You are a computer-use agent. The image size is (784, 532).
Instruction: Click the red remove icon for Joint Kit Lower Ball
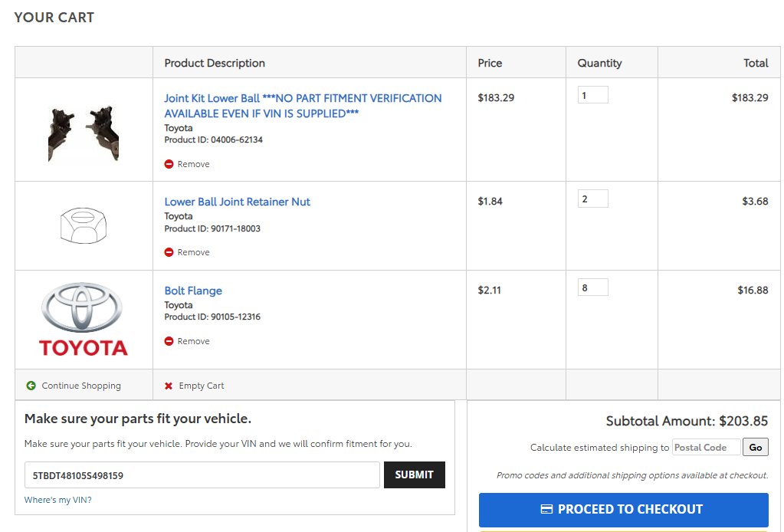tap(169, 164)
